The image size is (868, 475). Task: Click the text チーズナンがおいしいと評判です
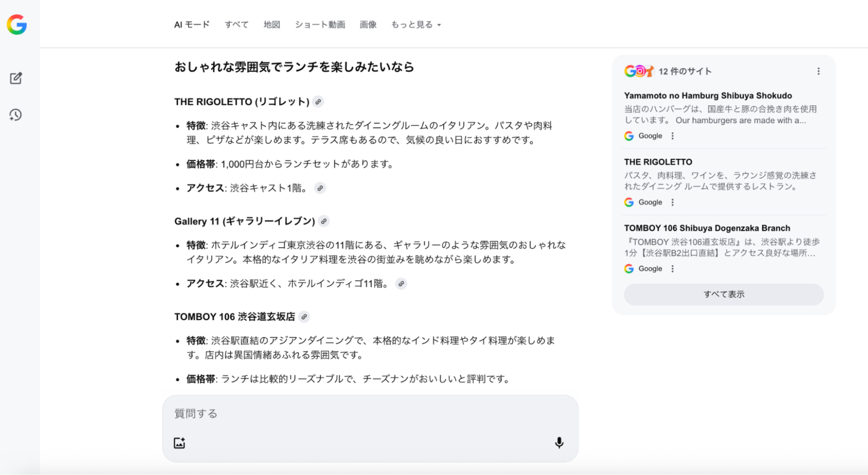point(437,379)
